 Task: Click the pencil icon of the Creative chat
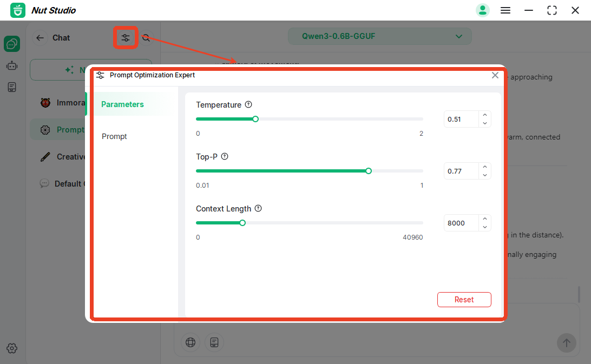pos(45,157)
